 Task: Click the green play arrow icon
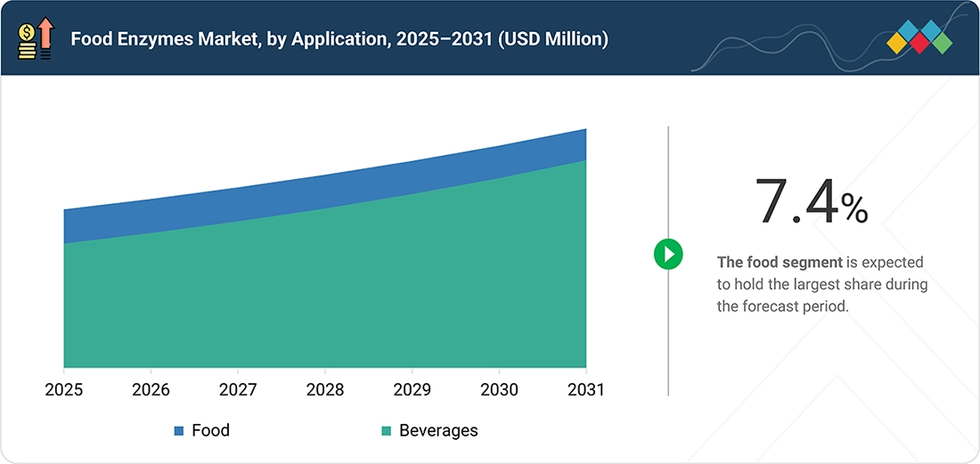point(668,255)
